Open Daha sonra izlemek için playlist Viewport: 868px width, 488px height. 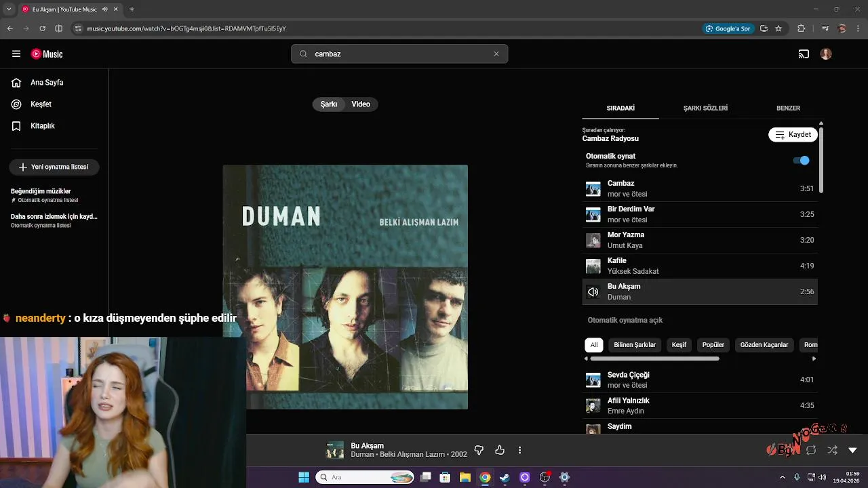click(x=54, y=220)
